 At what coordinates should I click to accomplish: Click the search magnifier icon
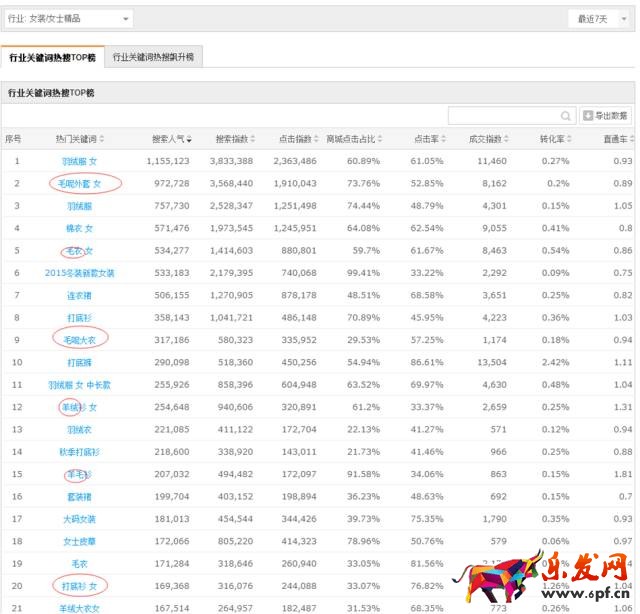[x=566, y=116]
